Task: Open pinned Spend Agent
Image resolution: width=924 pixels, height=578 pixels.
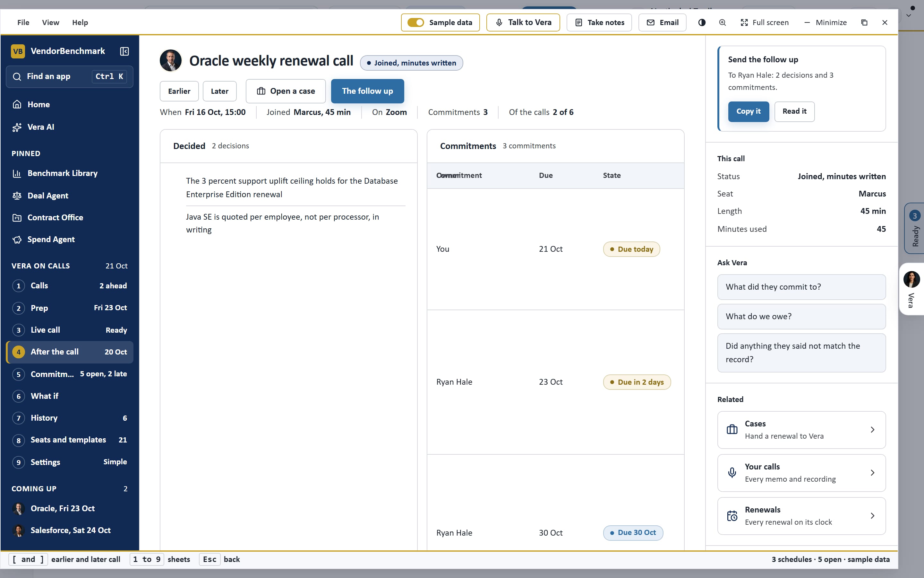Action: [x=70, y=239]
